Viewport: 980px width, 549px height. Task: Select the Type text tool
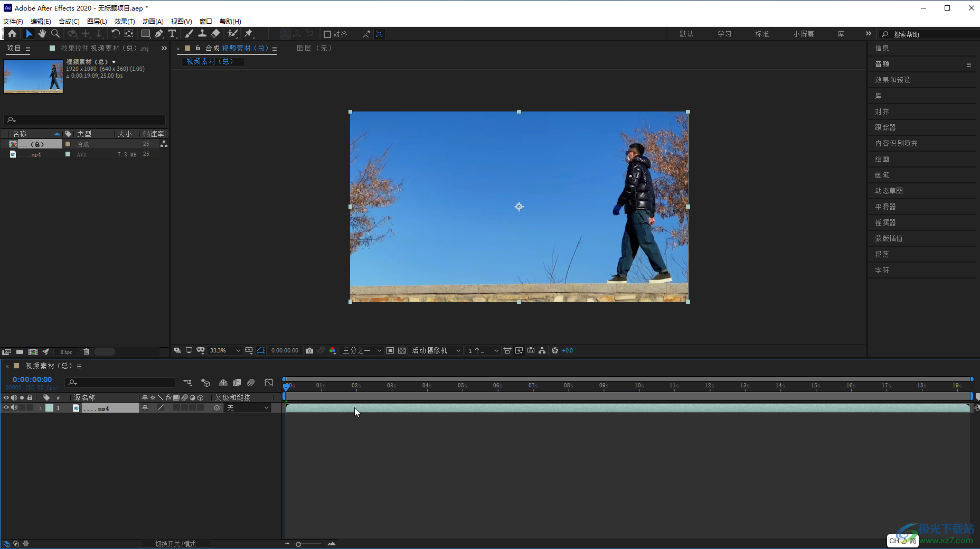click(172, 34)
